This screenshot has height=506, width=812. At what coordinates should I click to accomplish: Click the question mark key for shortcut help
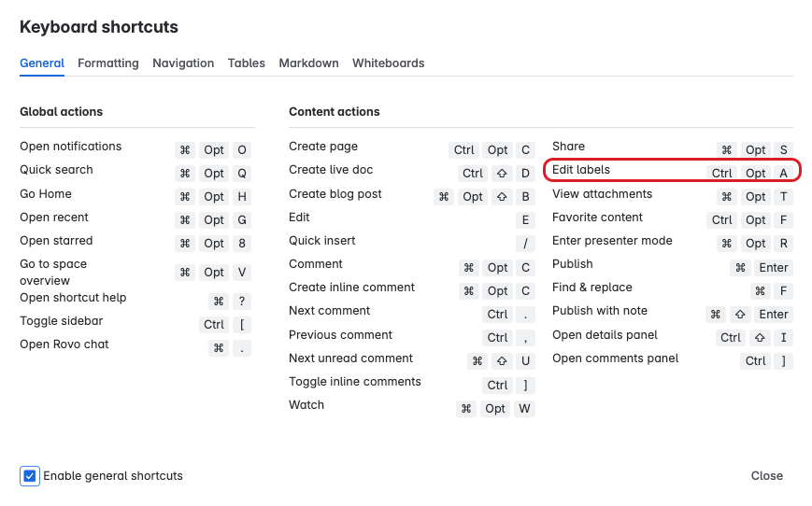coord(243,302)
